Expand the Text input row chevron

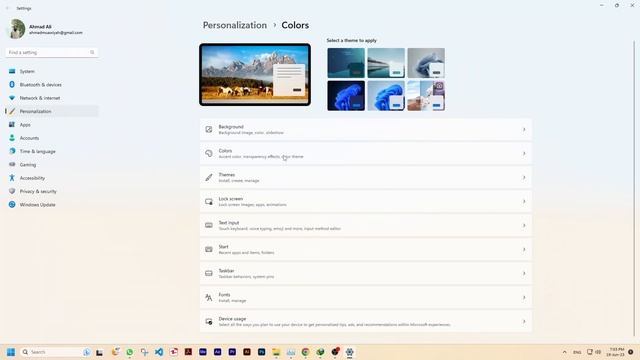pos(524,225)
